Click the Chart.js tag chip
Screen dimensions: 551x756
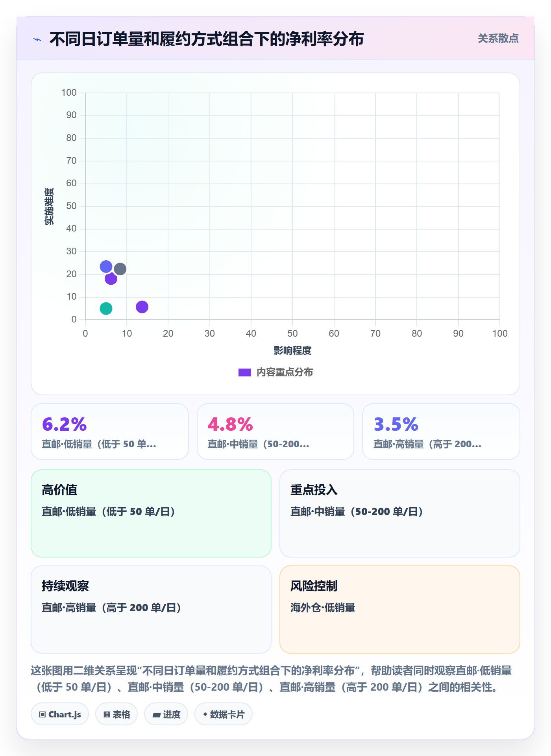(60, 714)
